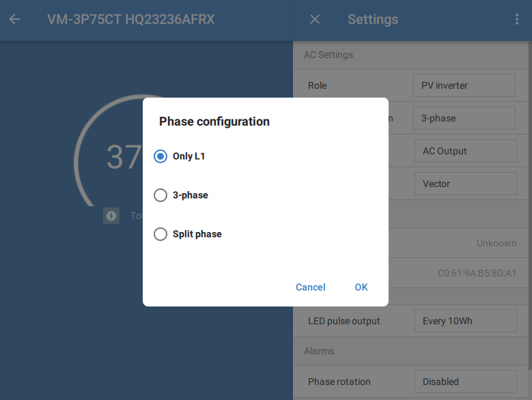Click the MAC address C0:61:9A:B5:8D:A1
Screen dimensions: 532x400
[477, 273]
